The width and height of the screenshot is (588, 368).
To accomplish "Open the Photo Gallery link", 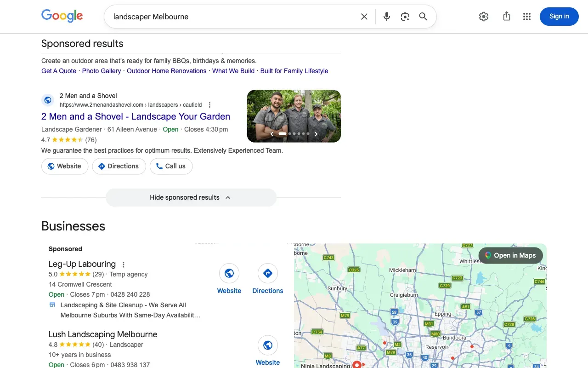I will (x=102, y=71).
